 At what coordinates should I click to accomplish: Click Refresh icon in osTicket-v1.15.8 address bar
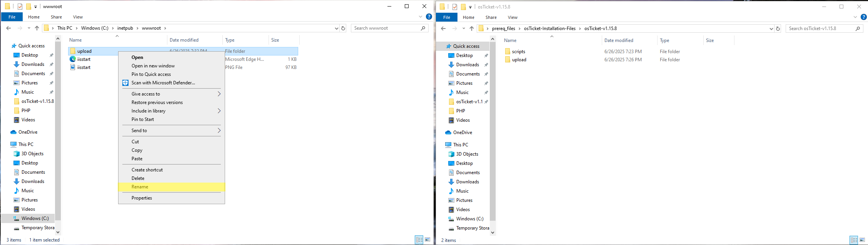coord(778,29)
